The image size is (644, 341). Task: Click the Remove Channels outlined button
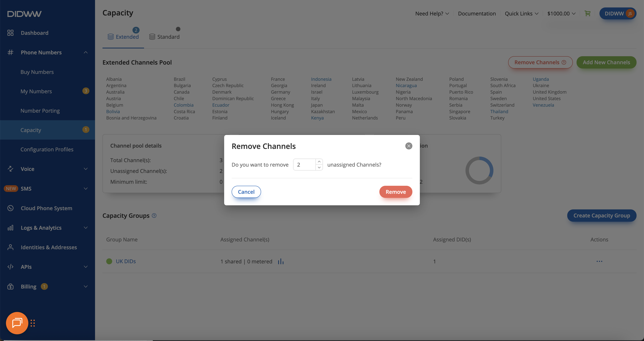point(540,62)
